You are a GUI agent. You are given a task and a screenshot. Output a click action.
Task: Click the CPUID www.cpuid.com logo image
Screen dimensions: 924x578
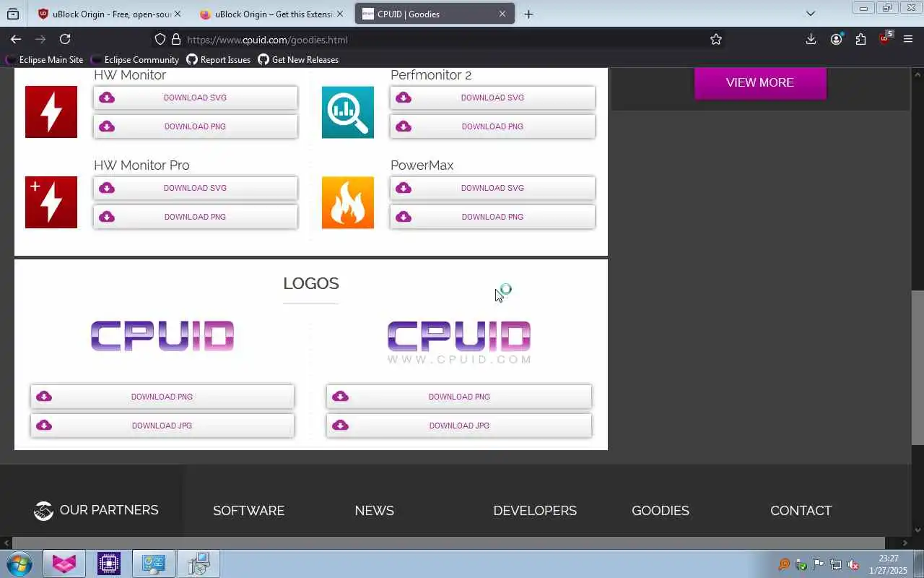tap(459, 342)
